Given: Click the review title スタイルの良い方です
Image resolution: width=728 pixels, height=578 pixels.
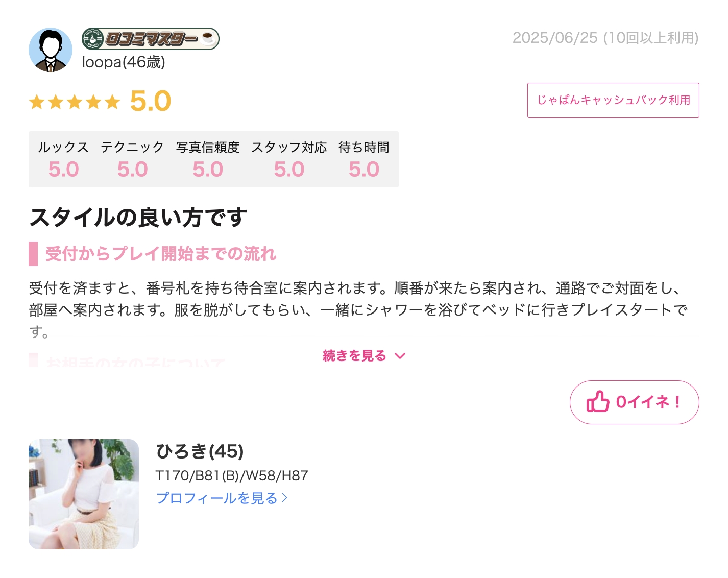Looking at the screenshot, I should 138,217.
